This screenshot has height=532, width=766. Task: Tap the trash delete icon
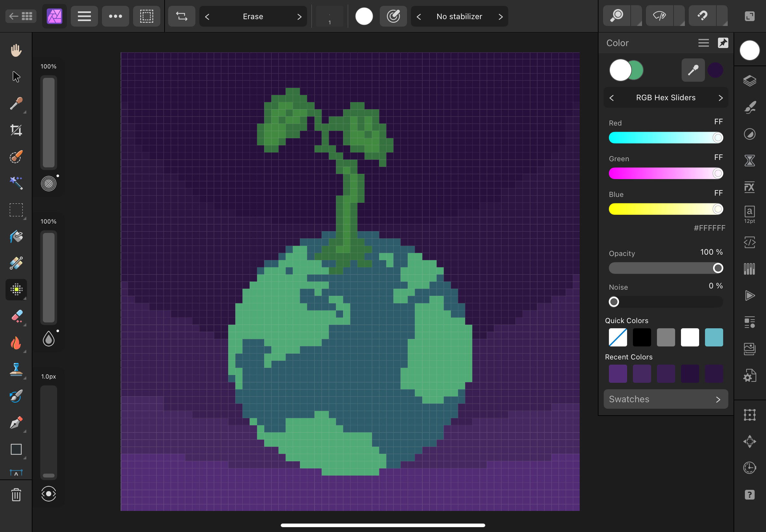(x=16, y=495)
